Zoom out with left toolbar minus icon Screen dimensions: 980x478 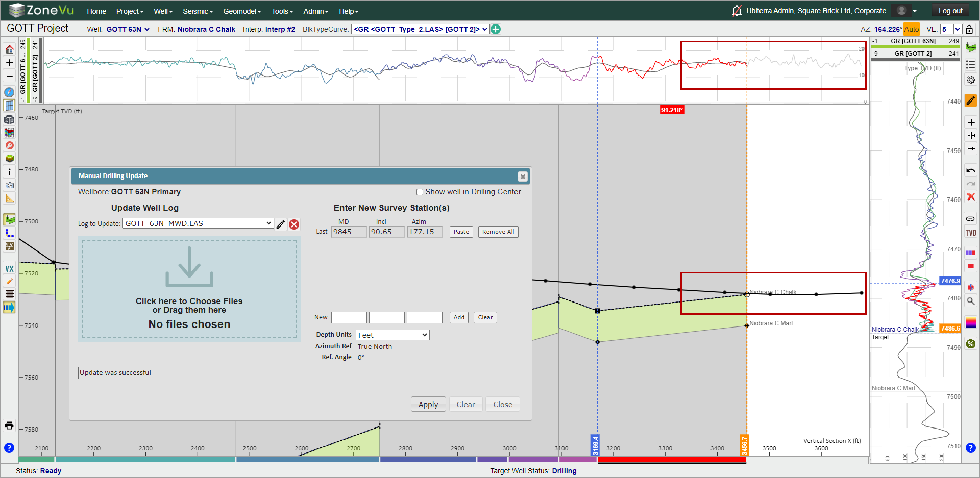pos(9,76)
